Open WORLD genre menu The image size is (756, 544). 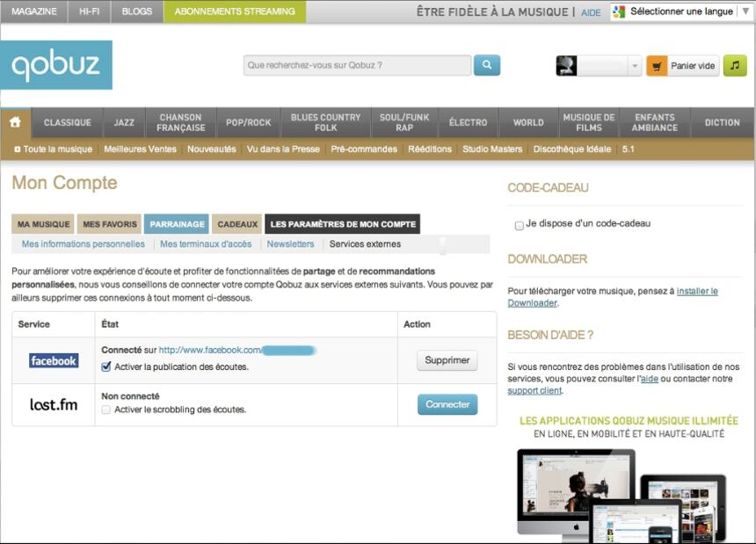pyautogui.click(x=528, y=122)
